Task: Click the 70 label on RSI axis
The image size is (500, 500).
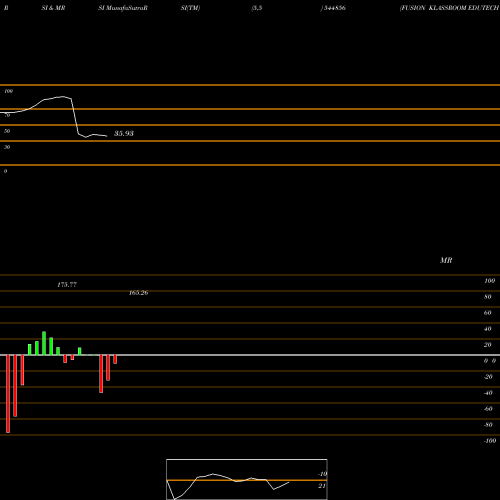Action: click(7, 115)
